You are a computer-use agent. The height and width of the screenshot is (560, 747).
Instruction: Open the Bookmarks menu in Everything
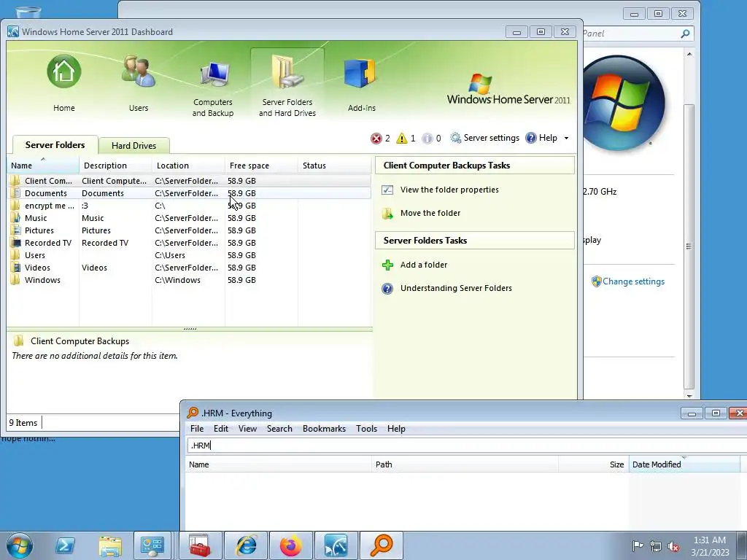pos(324,429)
